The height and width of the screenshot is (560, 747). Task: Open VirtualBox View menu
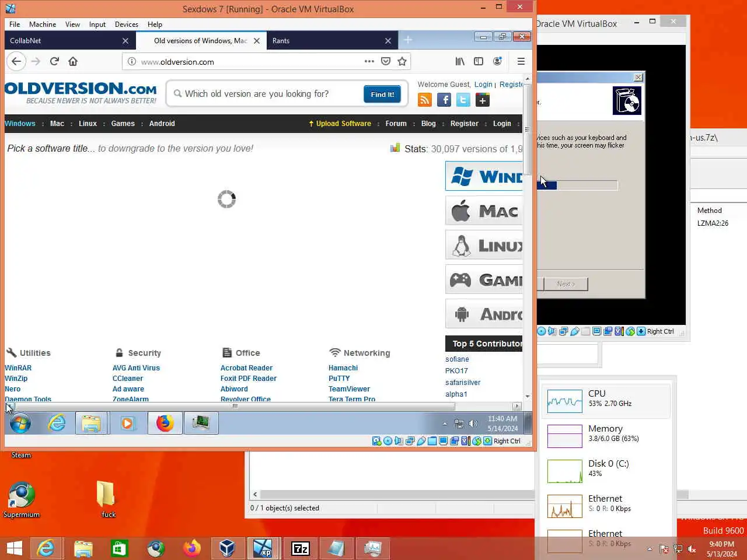pos(72,24)
